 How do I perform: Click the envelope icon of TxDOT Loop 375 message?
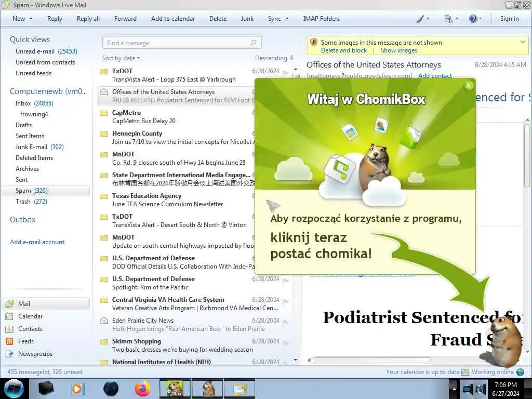(x=104, y=72)
